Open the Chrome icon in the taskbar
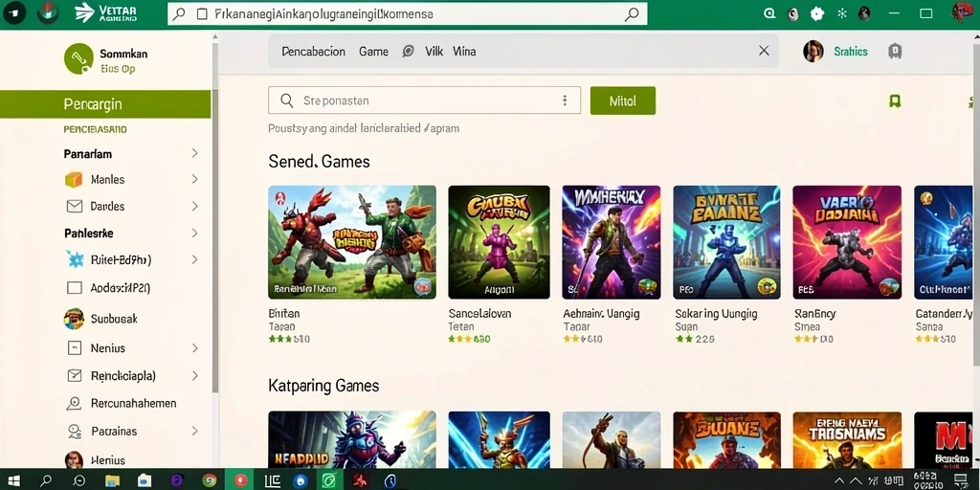Image resolution: width=980 pixels, height=490 pixels. click(210, 480)
